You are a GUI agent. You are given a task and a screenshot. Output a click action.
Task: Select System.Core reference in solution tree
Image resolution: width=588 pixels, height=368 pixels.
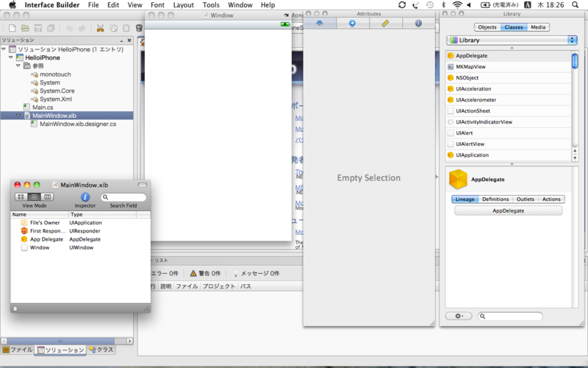point(57,91)
